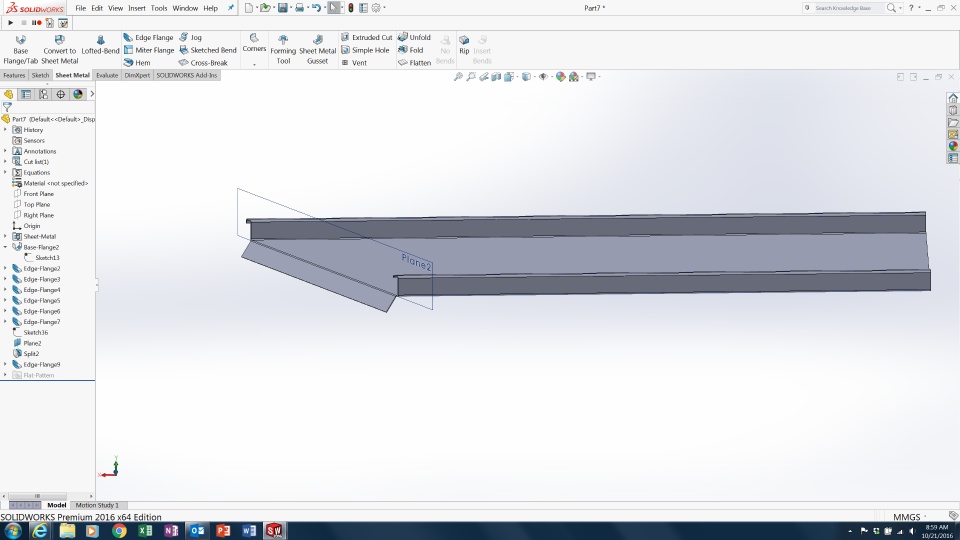The width and height of the screenshot is (960, 540).
Task: Click the Undo toolbar icon
Action: (x=316, y=8)
